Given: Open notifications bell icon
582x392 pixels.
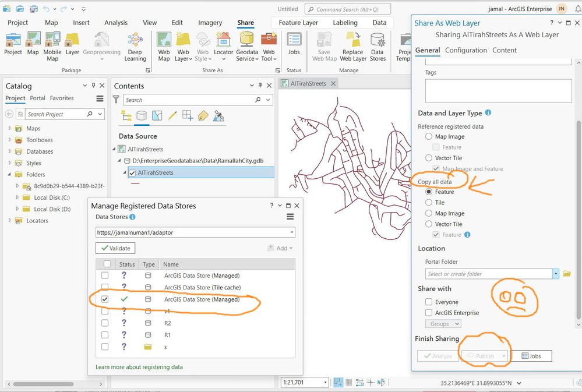Looking at the screenshot, I should pos(578,9).
